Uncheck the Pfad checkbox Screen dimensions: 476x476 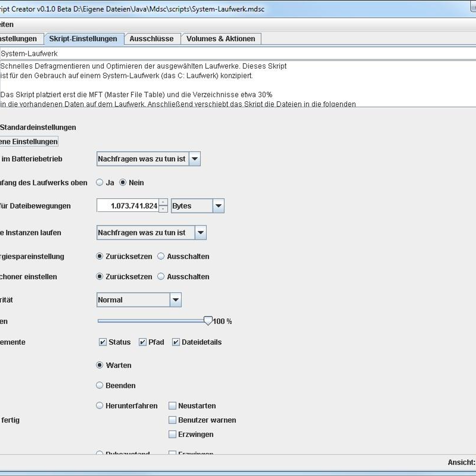click(143, 342)
